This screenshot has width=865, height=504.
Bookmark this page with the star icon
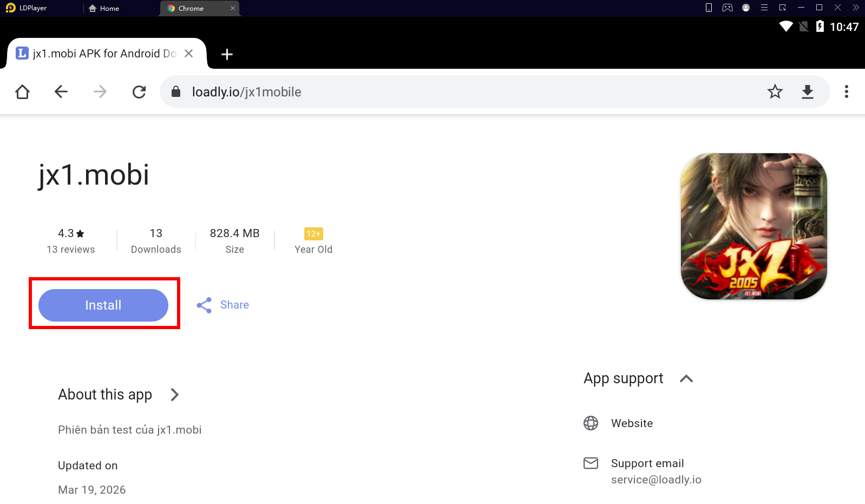coord(775,92)
